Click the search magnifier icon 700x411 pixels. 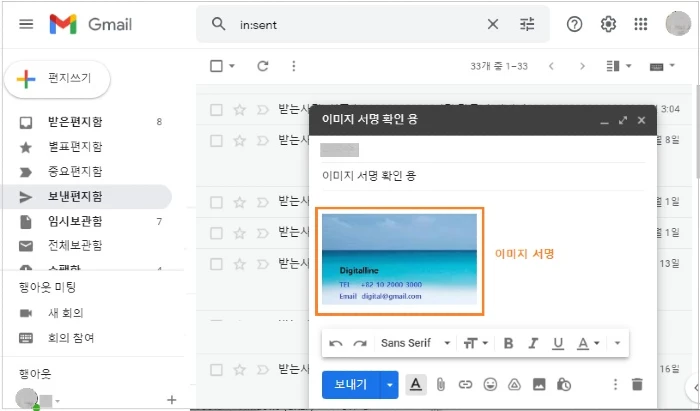pos(218,24)
